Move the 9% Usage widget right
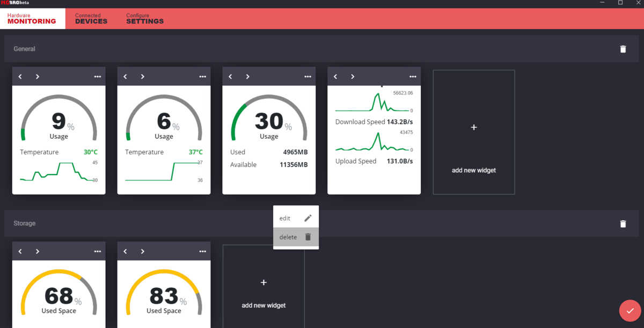644x328 pixels. [38, 77]
